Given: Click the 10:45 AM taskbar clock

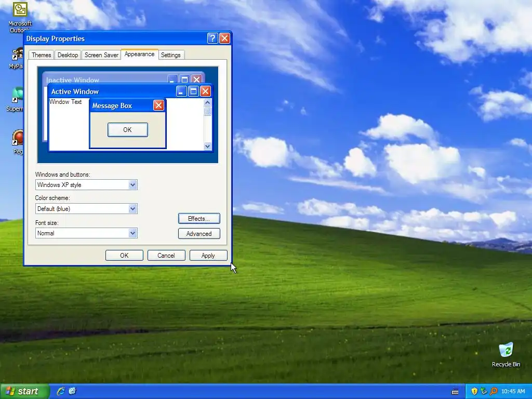Looking at the screenshot, I should pos(513,392).
